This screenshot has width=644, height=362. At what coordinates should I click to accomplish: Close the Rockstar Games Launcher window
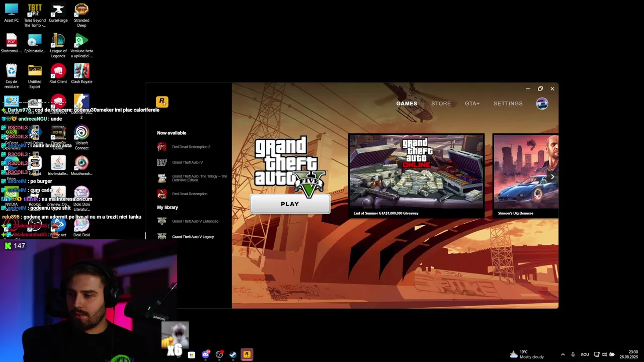pyautogui.click(x=552, y=89)
